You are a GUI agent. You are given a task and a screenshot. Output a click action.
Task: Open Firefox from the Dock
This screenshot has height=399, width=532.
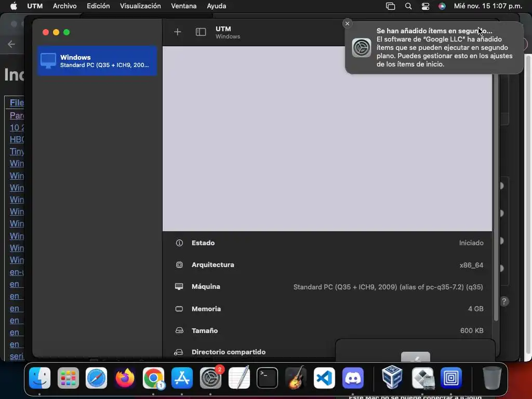(x=125, y=378)
